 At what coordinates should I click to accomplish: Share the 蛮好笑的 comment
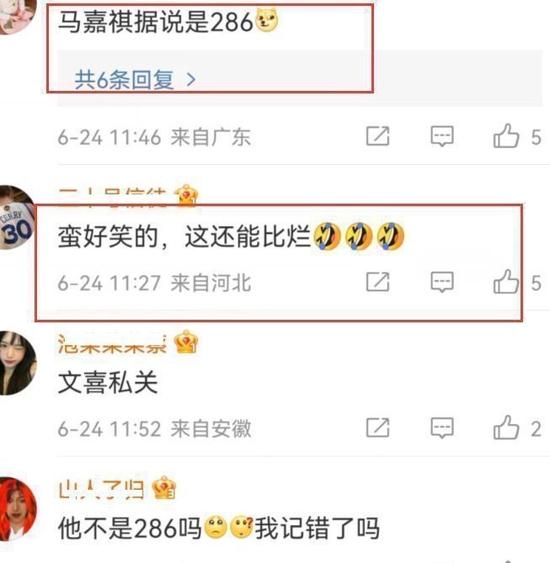377,282
